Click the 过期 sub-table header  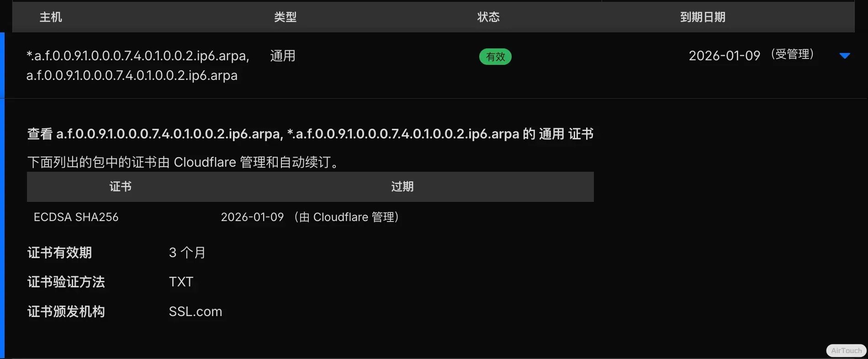(x=402, y=186)
